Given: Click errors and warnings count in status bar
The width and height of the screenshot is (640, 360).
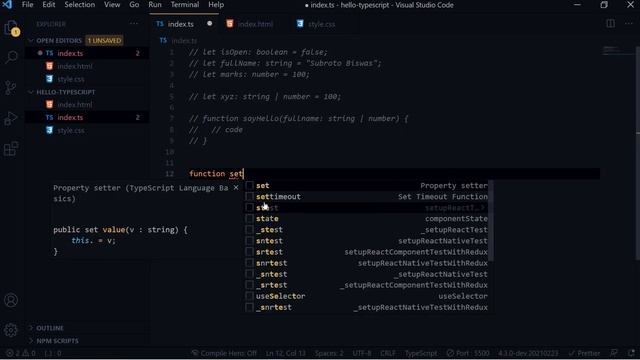Looking at the screenshot, I should point(21,353).
